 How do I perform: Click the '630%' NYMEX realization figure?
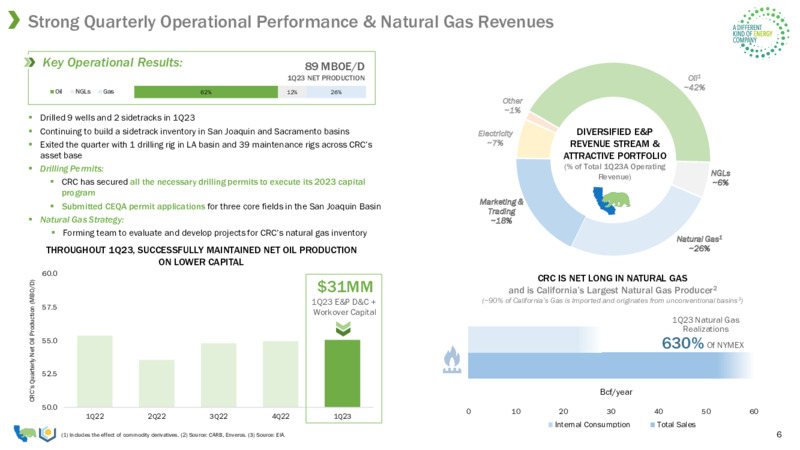point(683,343)
